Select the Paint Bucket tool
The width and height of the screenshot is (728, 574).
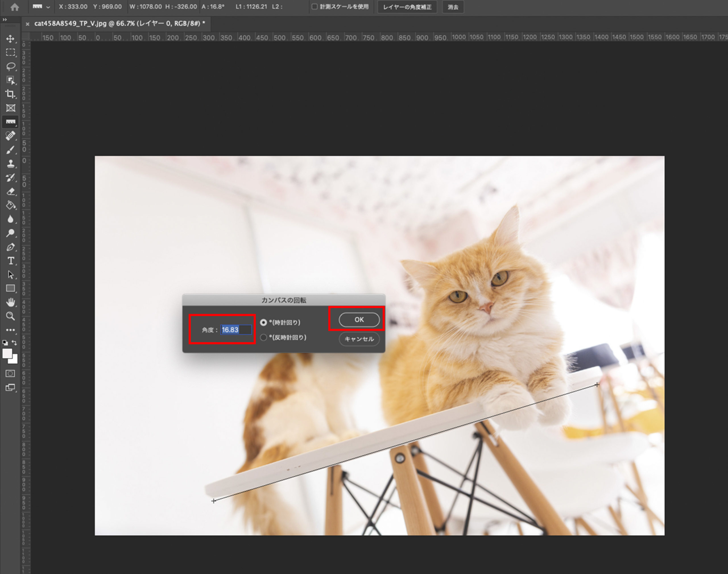click(x=11, y=205)
